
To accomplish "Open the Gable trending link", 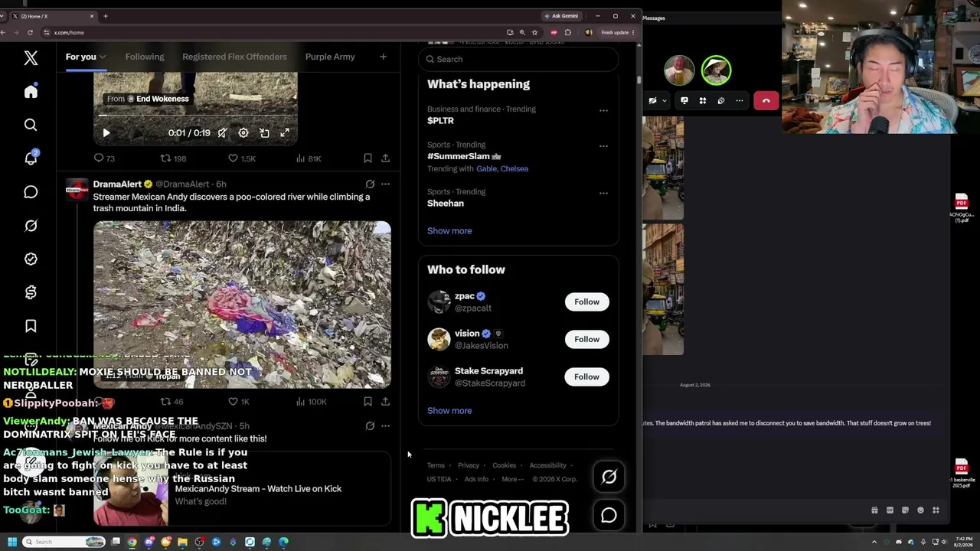I will (487, 168).
